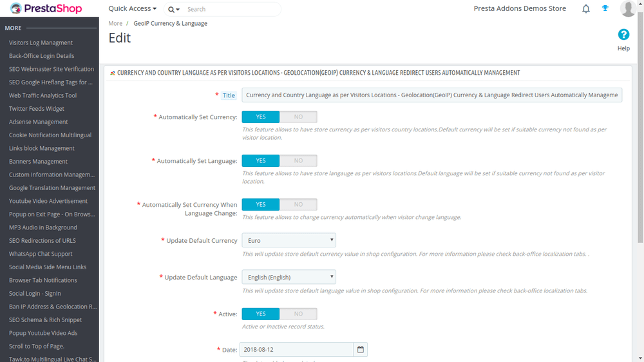The height and width of the screenshot is (362, 644).
Task: Open SEO Redirections of URLS menu item
Action: click(43, 241)
